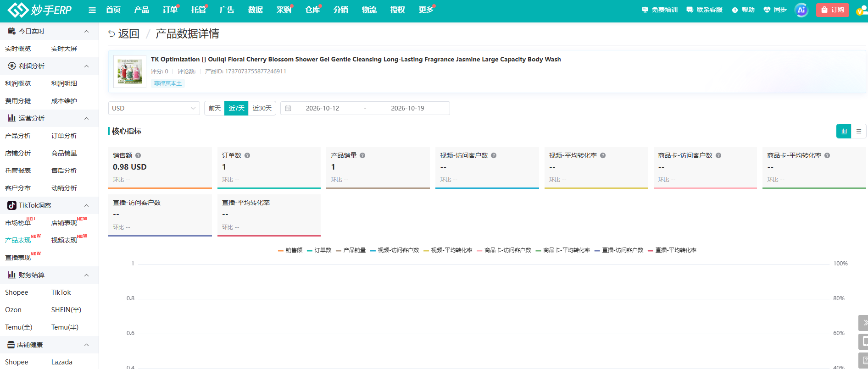Open 利润概览 in the sidebar

point(18,83)
